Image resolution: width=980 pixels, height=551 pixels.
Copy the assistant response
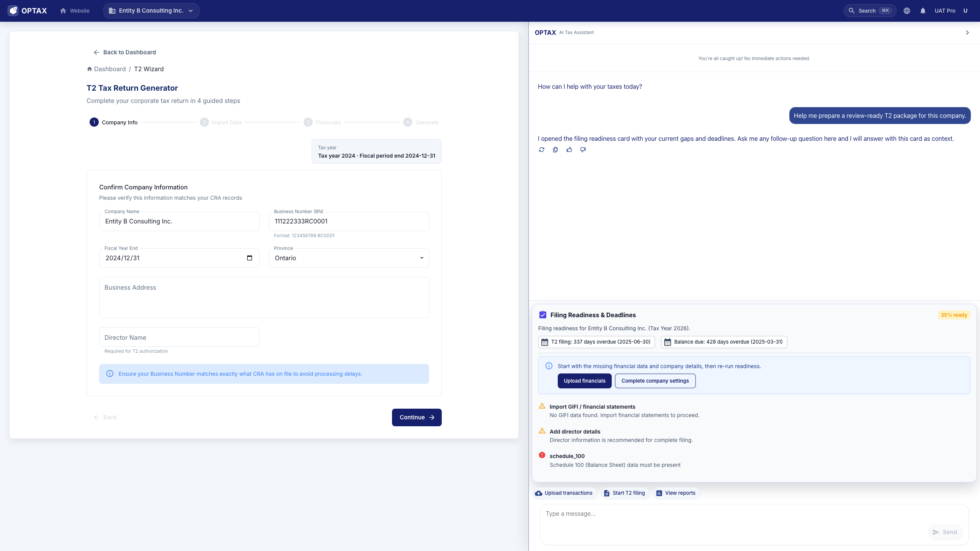click(x=555, y=150)
